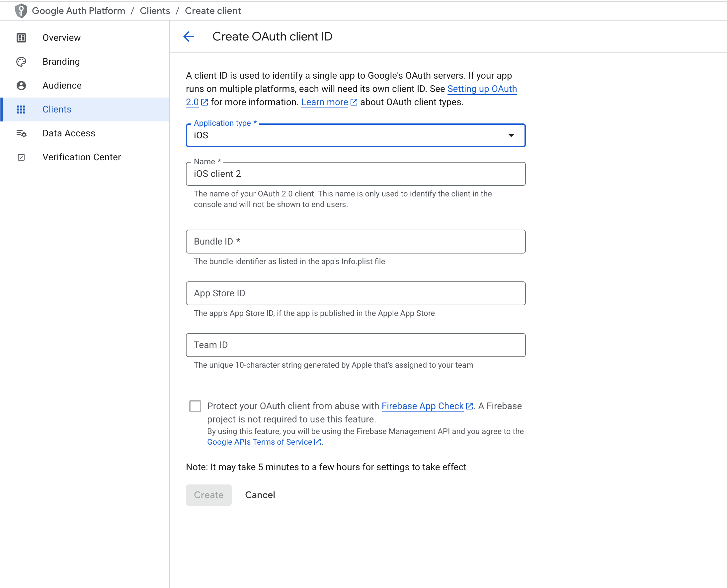Viewport: 727px width, 588px height.
Task: Click the Create client breadcrumb text
Action: pos(213,11)
